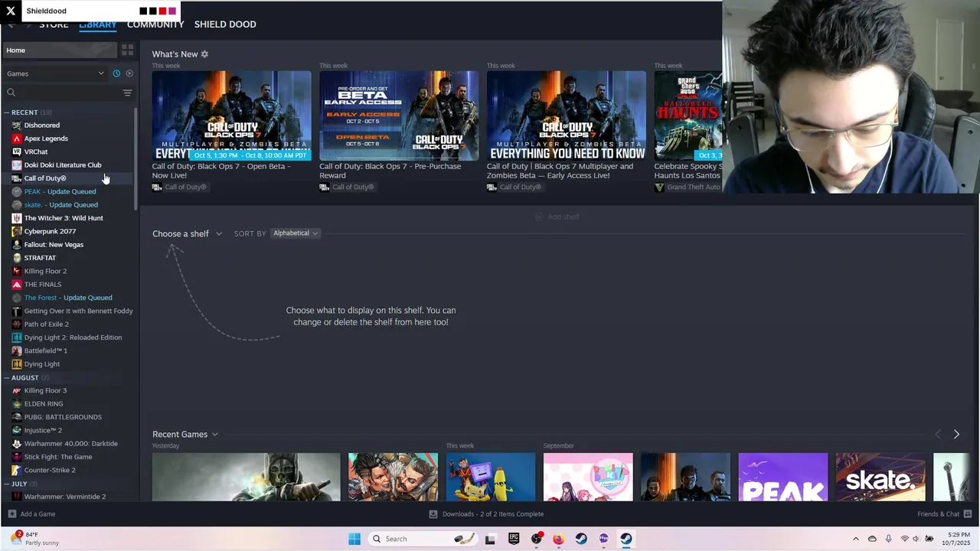This screenshot has height=551, width=980.
Task: Open the COMMUNITY tab
Action: (155, 24)
